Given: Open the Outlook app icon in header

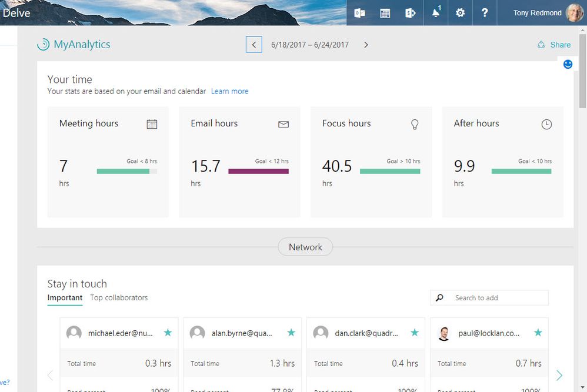Looking at the screenshot, I should 359,13.
